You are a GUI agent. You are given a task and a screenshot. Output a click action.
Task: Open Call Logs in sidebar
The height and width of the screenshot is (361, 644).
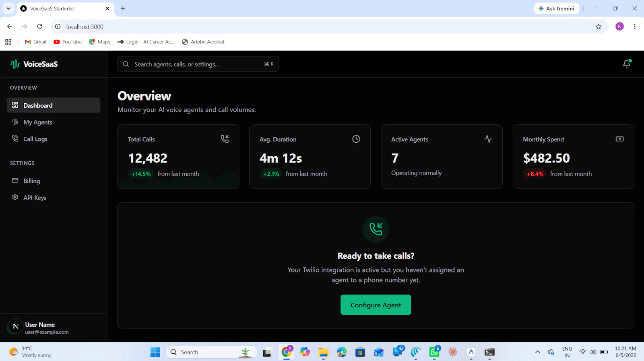(x=54, y=139)
